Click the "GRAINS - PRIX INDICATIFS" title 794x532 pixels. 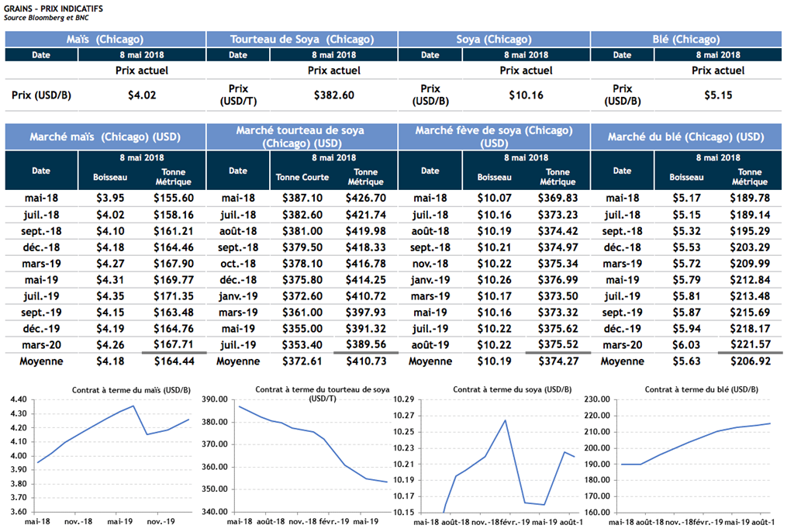(53, 8)
